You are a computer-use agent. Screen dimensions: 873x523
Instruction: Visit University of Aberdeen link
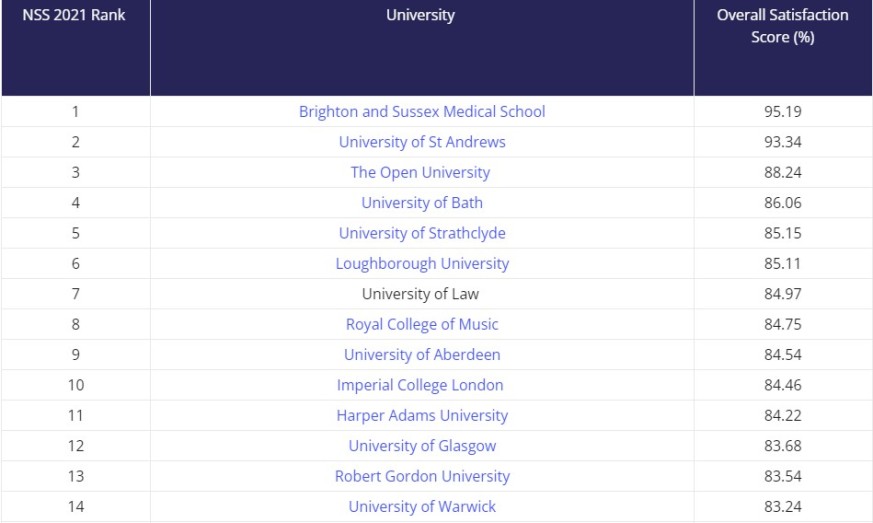422,355
